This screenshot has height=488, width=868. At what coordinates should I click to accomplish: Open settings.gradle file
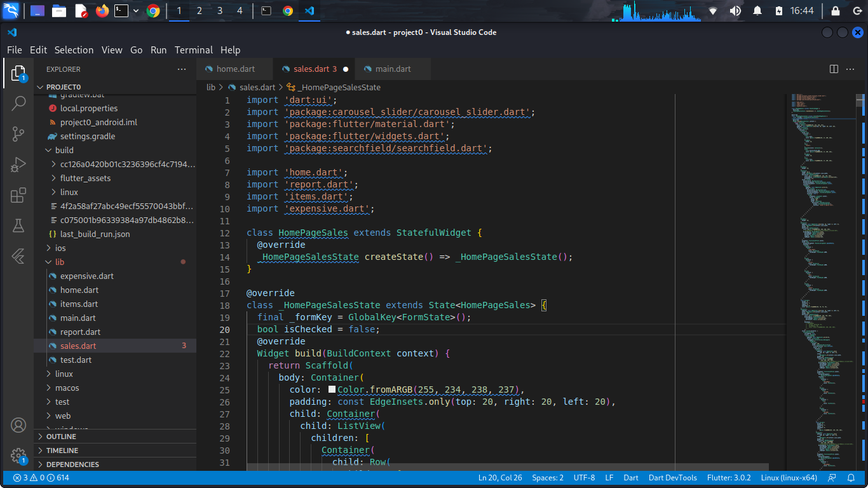coord(115,137)
